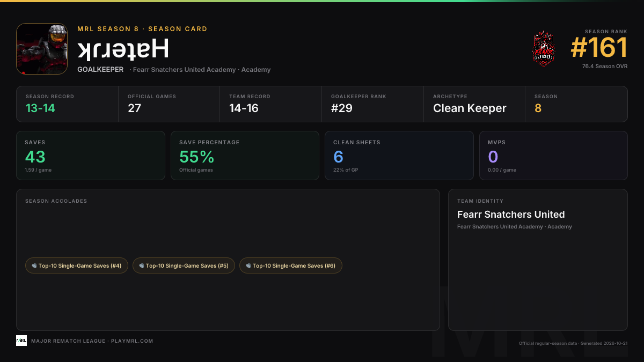Click the "MRL SEASON 8 · SEASON CARD" label
This screenshot has height=362, width=644.
point(142,29)
